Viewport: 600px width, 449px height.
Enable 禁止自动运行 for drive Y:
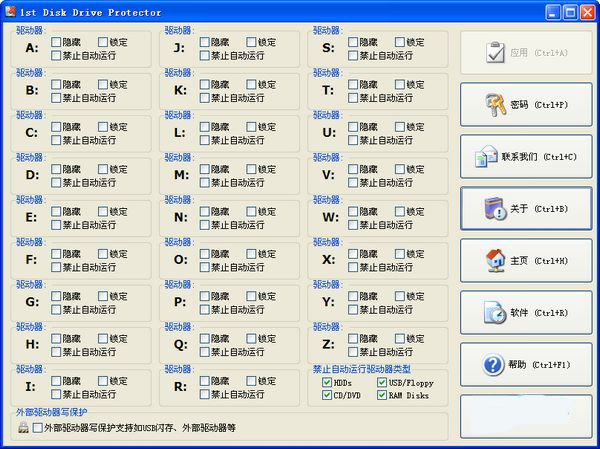(x=353, y=310)
